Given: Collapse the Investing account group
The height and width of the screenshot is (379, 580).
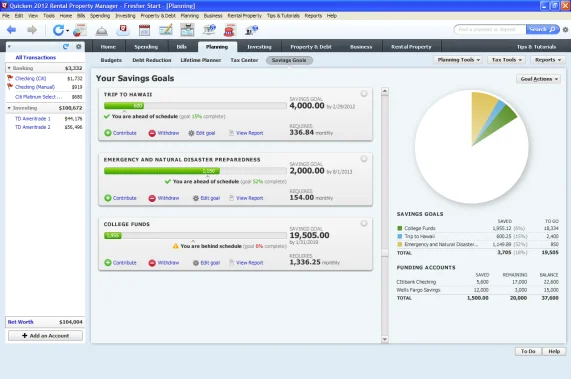Looking at the screenshot, I should click(x=9, y=108).
